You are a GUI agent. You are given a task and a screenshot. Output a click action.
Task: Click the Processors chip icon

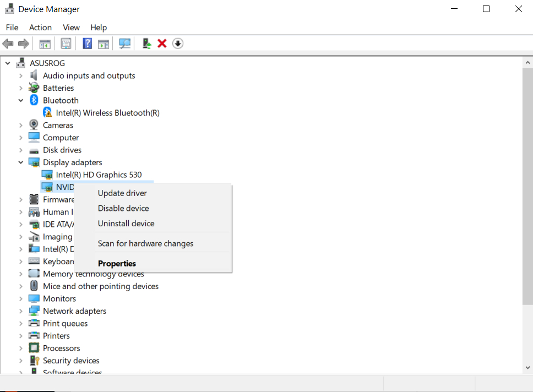(34, 347)
